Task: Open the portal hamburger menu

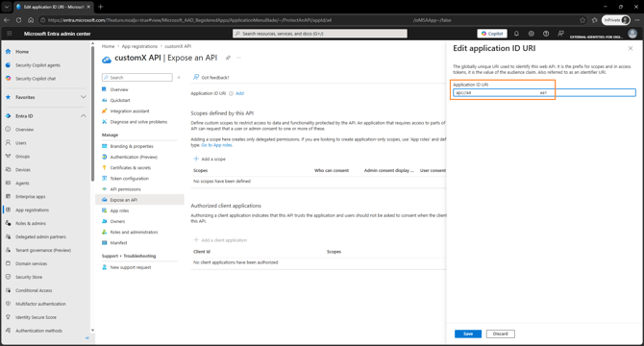Action: click(9, 34)
